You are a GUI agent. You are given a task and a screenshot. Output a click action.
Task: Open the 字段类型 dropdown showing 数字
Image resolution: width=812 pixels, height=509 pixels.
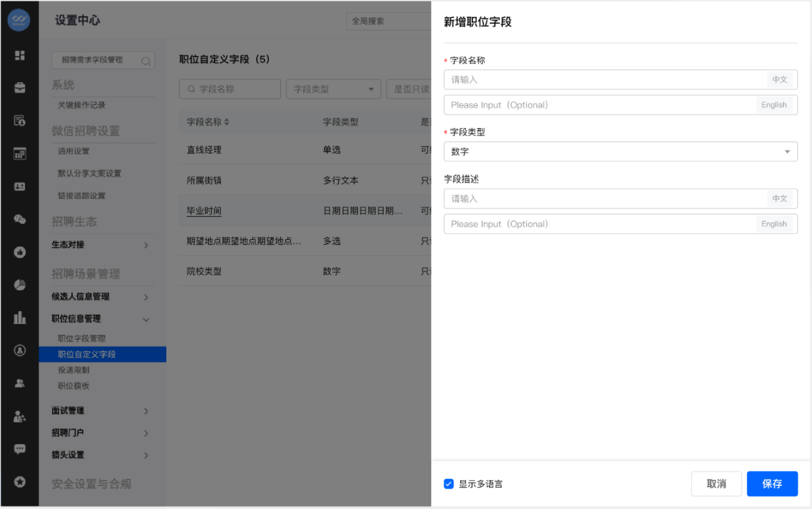point(621,151)
